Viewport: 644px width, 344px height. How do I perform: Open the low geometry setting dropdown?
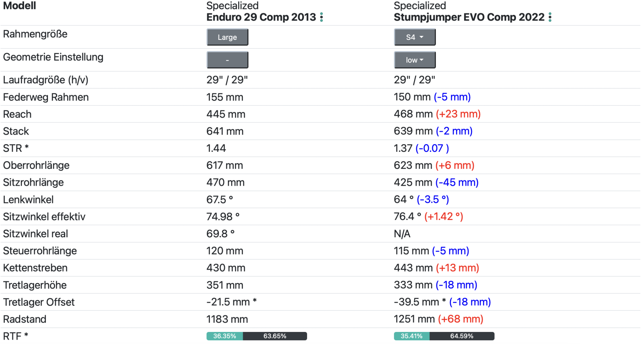pyautogui.click(x=415, y=60)
